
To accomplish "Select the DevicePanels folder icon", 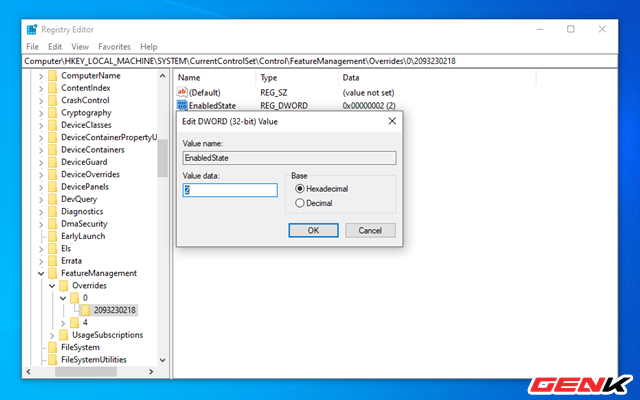I will (x=53, y=187).
